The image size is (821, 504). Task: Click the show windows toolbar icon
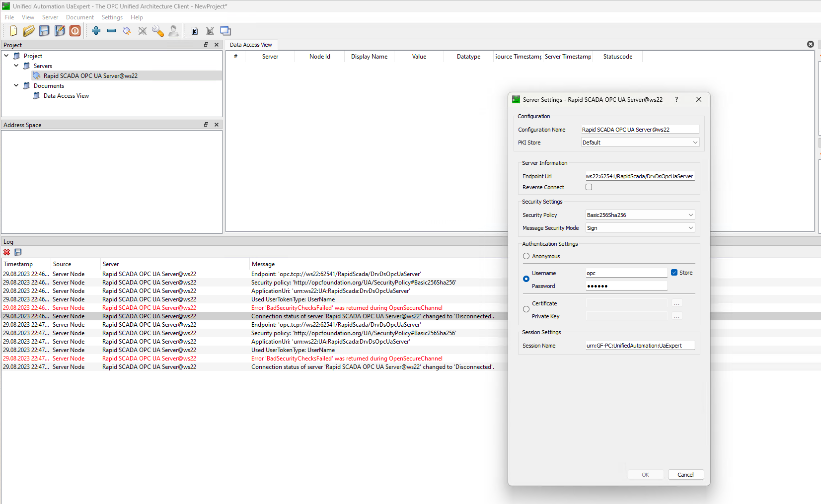point(225,31)
